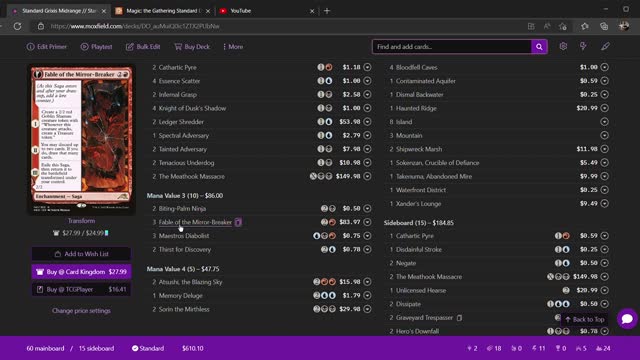
Task: Click the purple search magnifier button
Action: point(539,47)
